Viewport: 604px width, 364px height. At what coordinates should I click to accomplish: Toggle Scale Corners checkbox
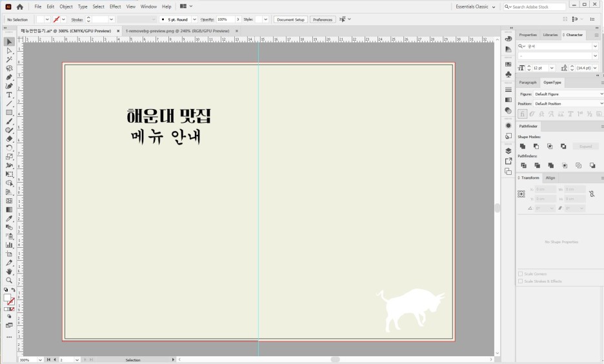pos(520,274)
